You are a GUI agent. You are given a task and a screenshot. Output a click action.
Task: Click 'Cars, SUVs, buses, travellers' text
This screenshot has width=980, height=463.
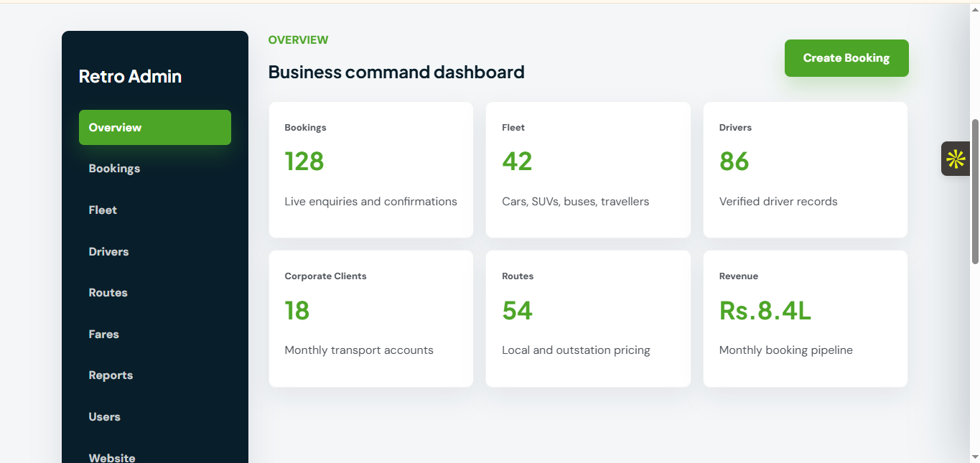[x=575, y=202]
